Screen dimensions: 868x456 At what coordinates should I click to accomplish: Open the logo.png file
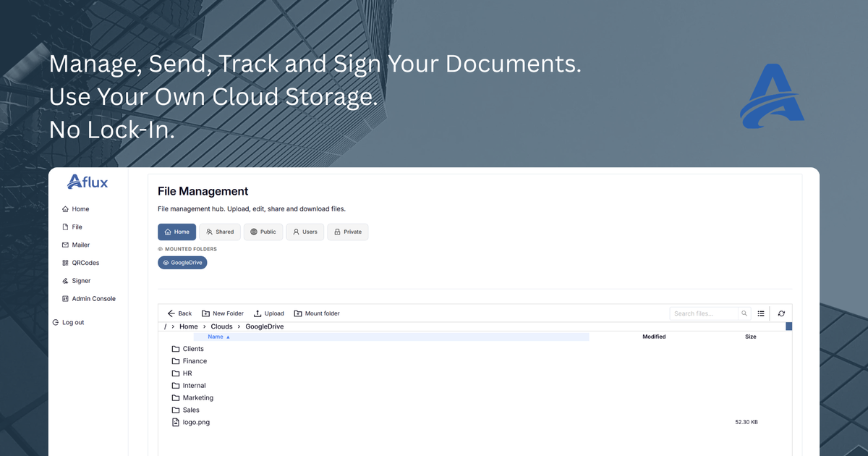195,422
